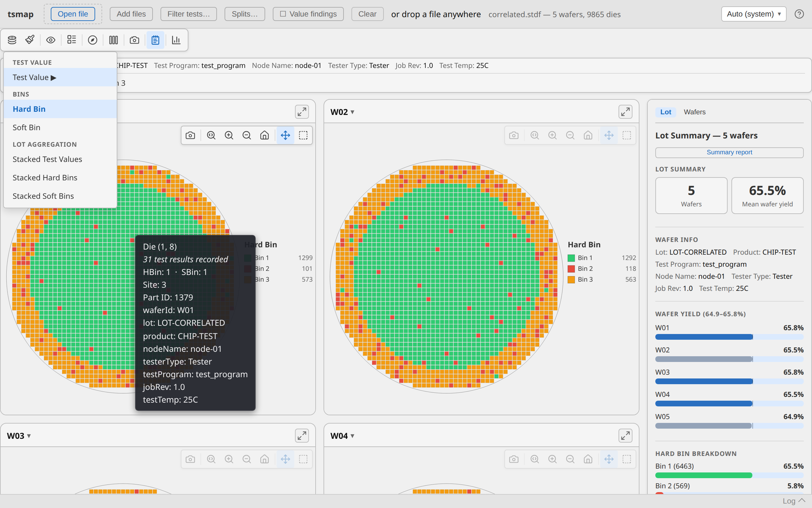Reset W02 plot view with home icon
This screenshot has height=508, width=812.
(x=588, y=135)
